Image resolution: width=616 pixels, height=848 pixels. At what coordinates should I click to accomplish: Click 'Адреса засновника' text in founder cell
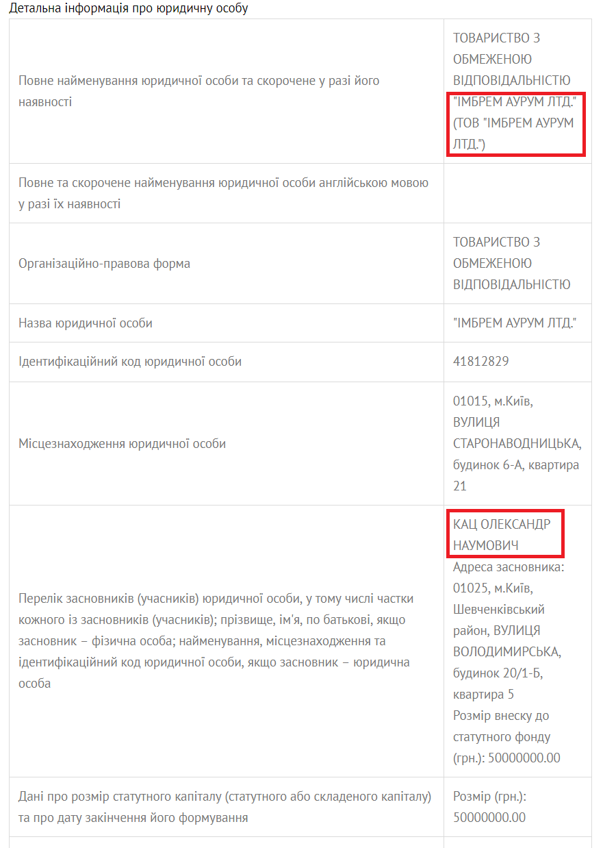point(509,567)
